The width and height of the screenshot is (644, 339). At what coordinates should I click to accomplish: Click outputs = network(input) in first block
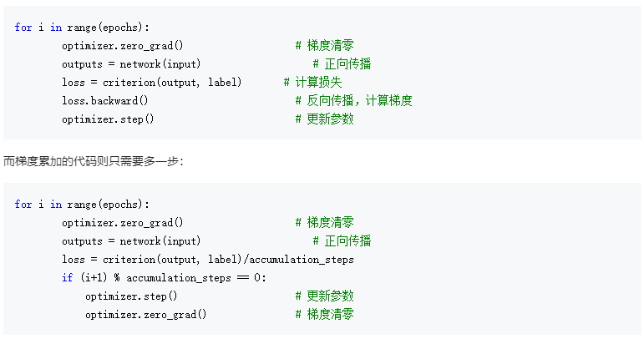click(x=131, y=64)
